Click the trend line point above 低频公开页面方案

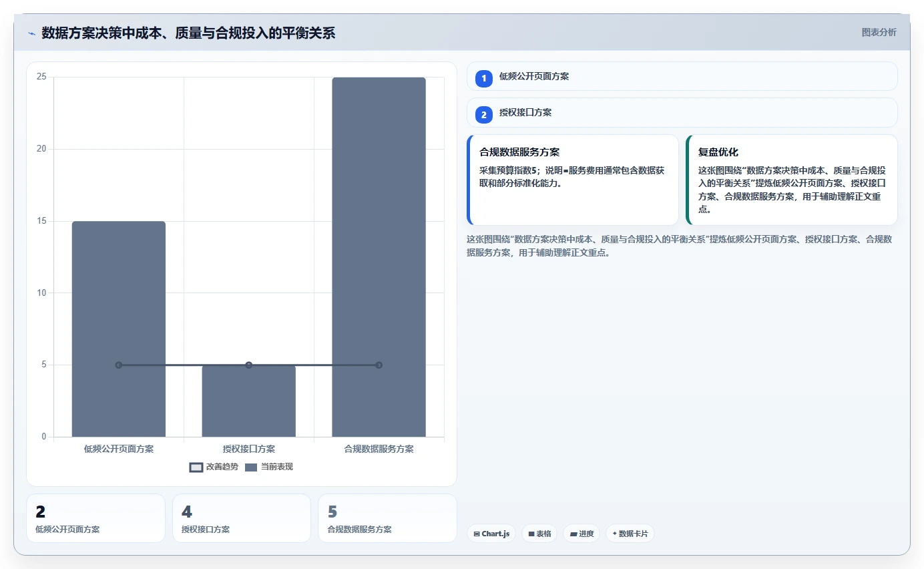[119, 365]
